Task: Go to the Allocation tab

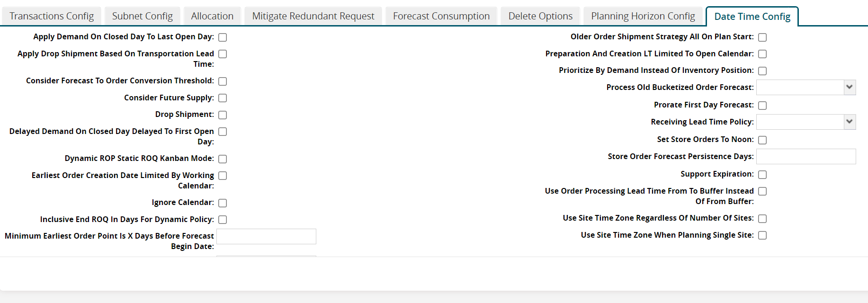Action: click(x=212, y=16)
